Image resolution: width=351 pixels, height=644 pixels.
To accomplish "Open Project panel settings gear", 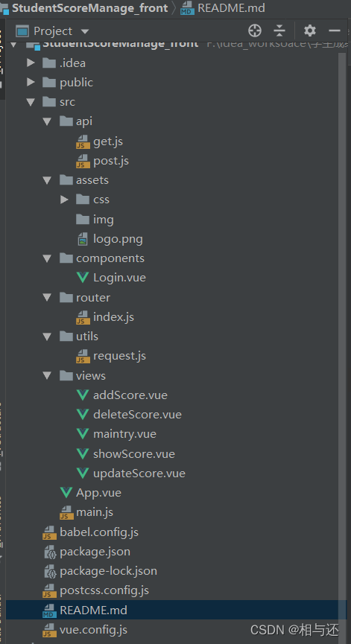I will click(310, 31).
